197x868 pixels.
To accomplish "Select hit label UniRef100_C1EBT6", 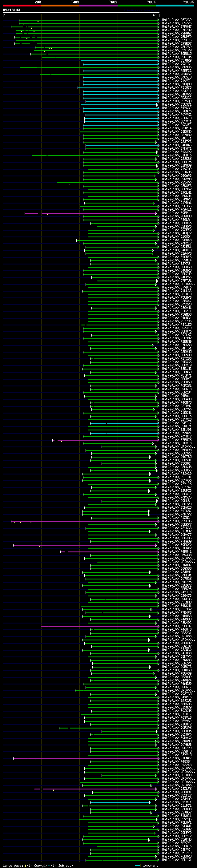I will coord(176,155).
